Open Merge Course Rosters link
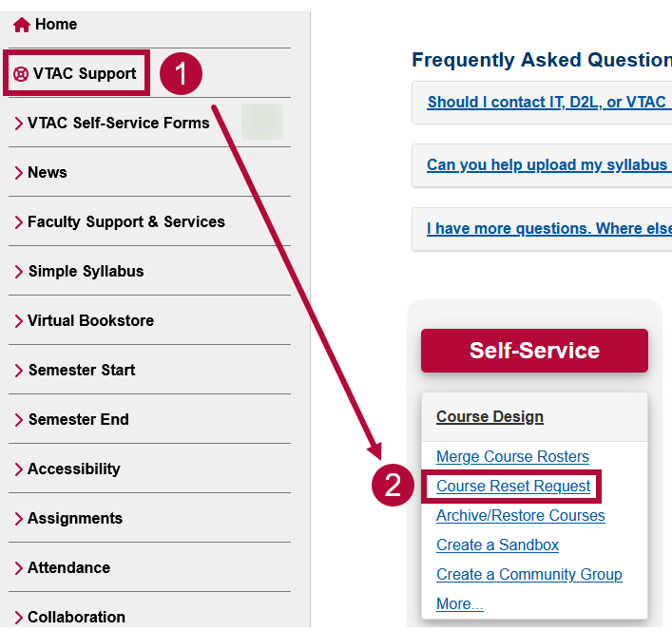Screen dimensions: 672x631 point(512,457)
